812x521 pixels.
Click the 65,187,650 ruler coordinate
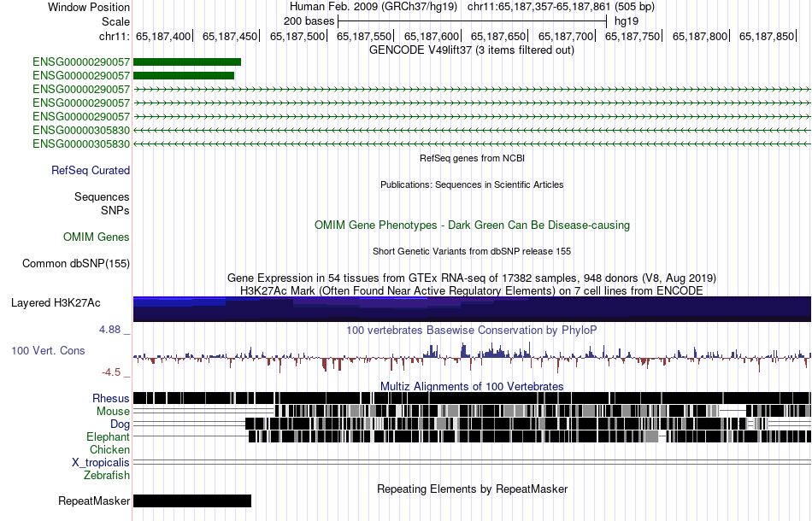coord(498,37)
